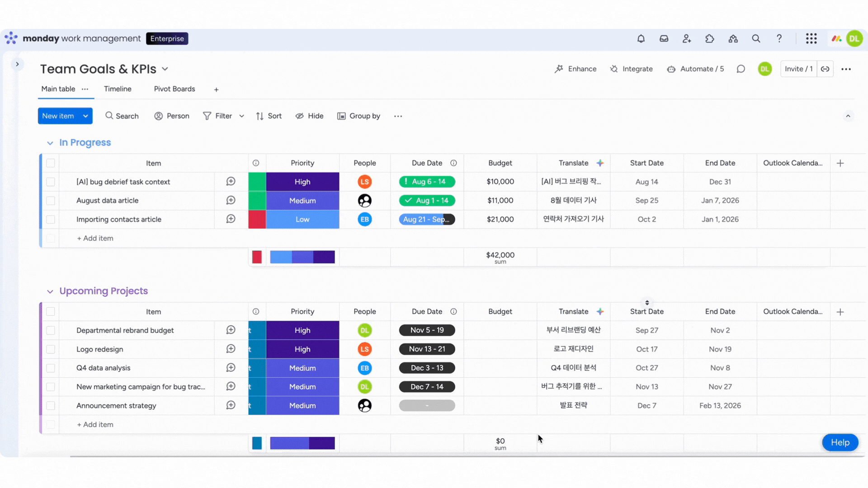Click the red status cell for Importing contacts

257,220
